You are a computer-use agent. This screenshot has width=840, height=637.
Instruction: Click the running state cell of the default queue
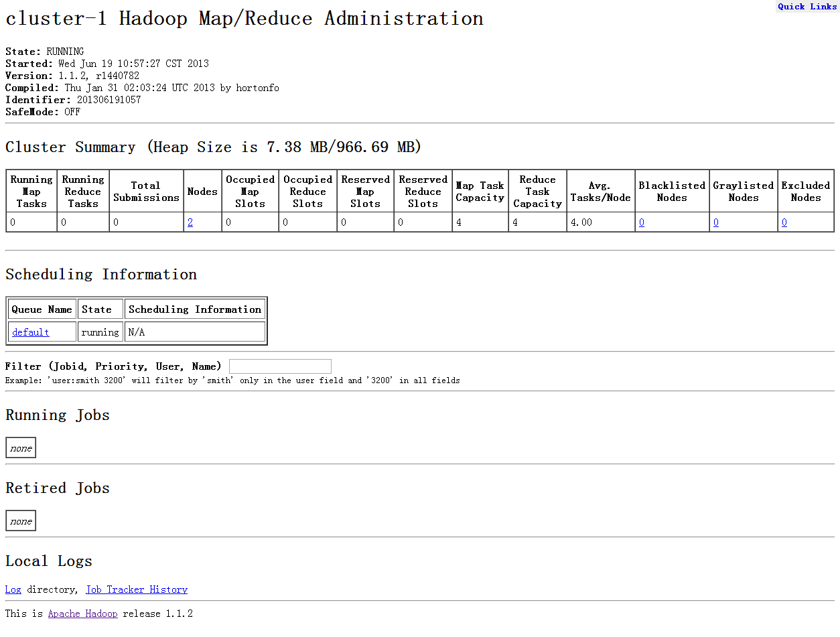[x=100, y=332]
